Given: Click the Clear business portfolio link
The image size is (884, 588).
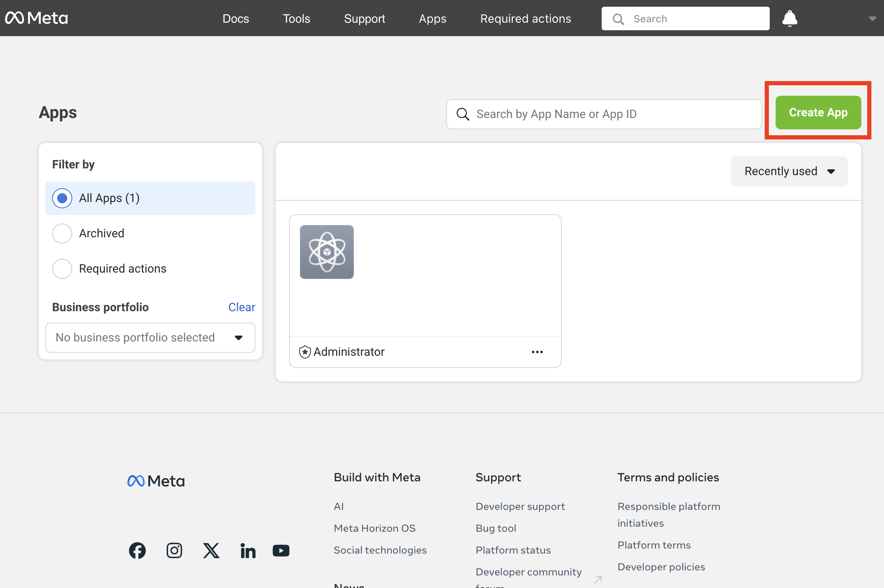Looking at the screenshot, I should (242, 307).
